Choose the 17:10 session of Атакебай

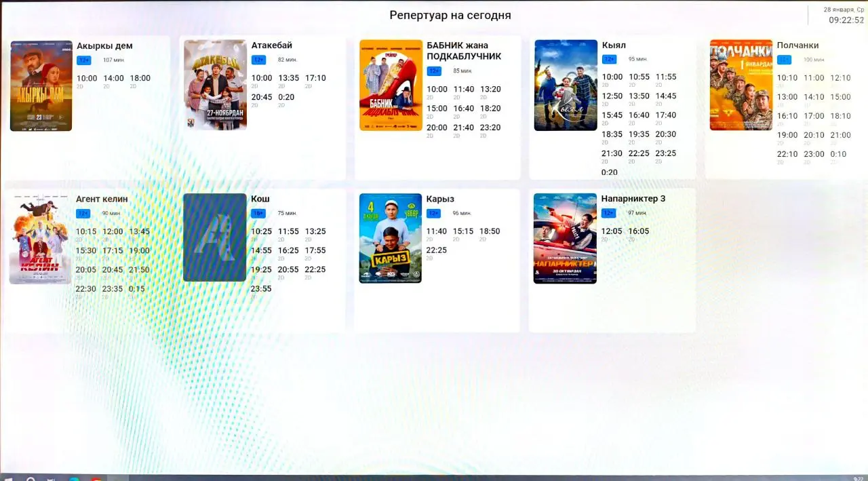[315, 79]
